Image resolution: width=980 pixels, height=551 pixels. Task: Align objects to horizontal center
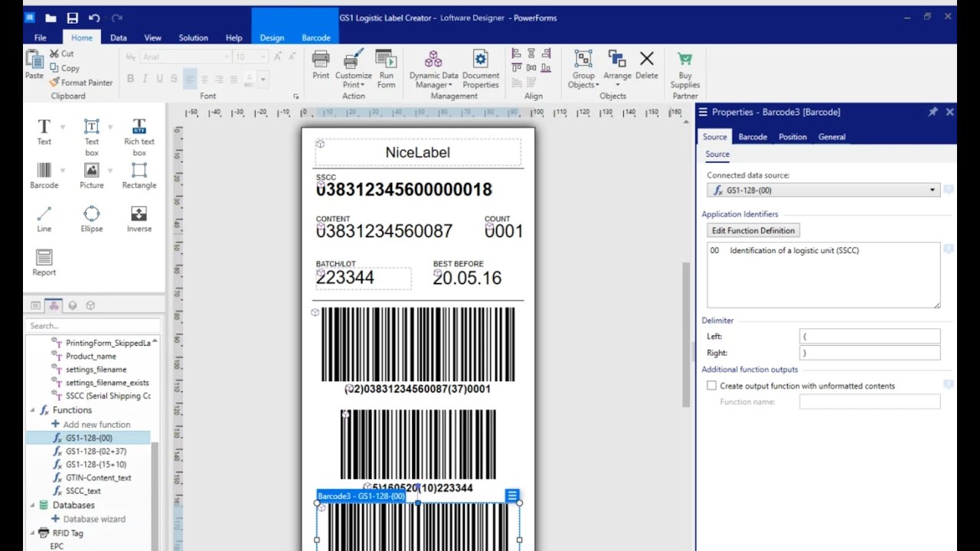point(531,54)
